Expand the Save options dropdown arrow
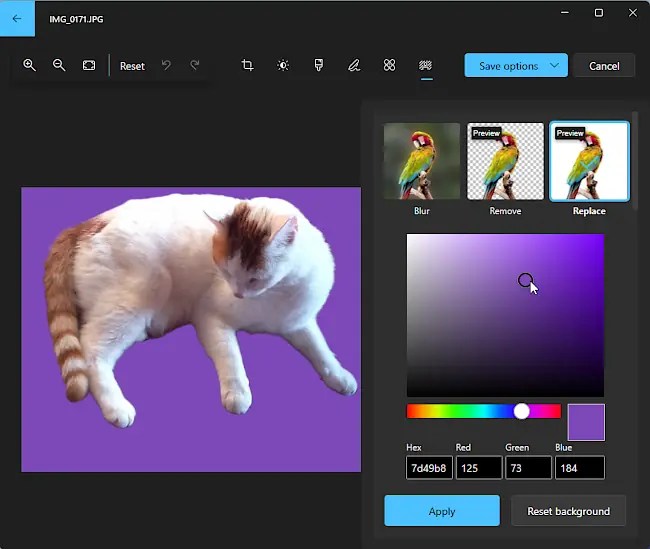 click(554, 66)
